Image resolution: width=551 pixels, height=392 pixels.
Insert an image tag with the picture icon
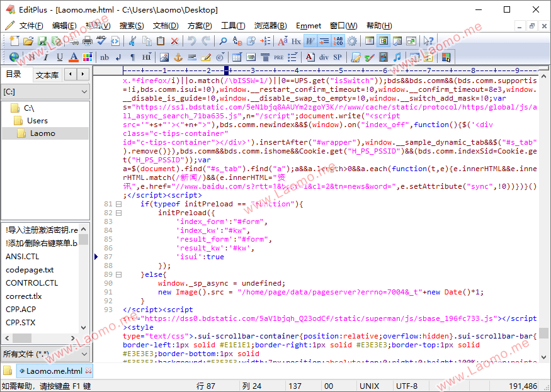pos(164,57)
